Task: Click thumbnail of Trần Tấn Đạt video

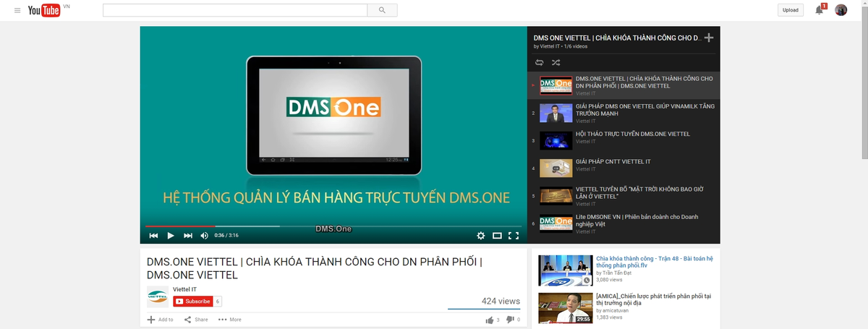Action: tap(565, 270)
